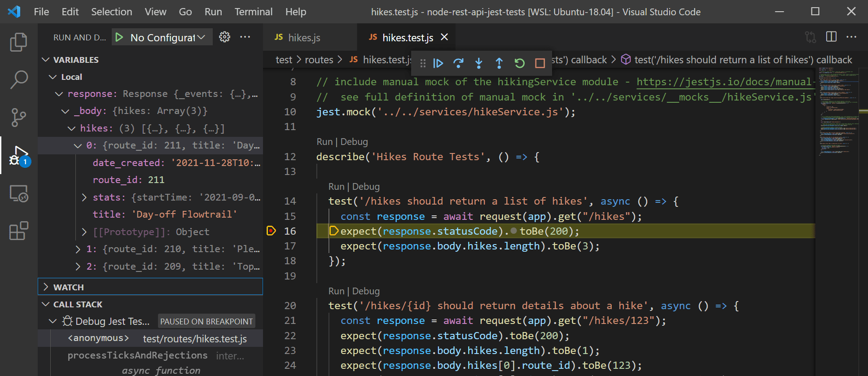Click Debug above '/hikes/{id}' test
This screenshot has width=868, height=376.
pos(366,291)
